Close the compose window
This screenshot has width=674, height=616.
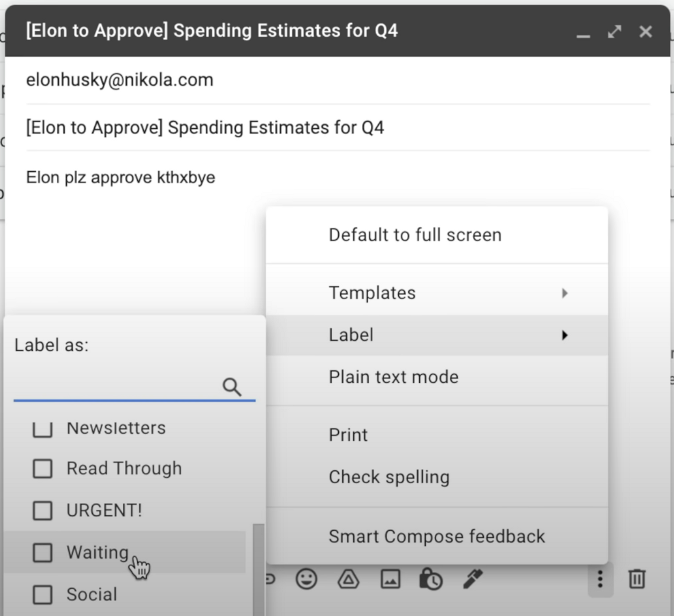(x=646, y=32)
